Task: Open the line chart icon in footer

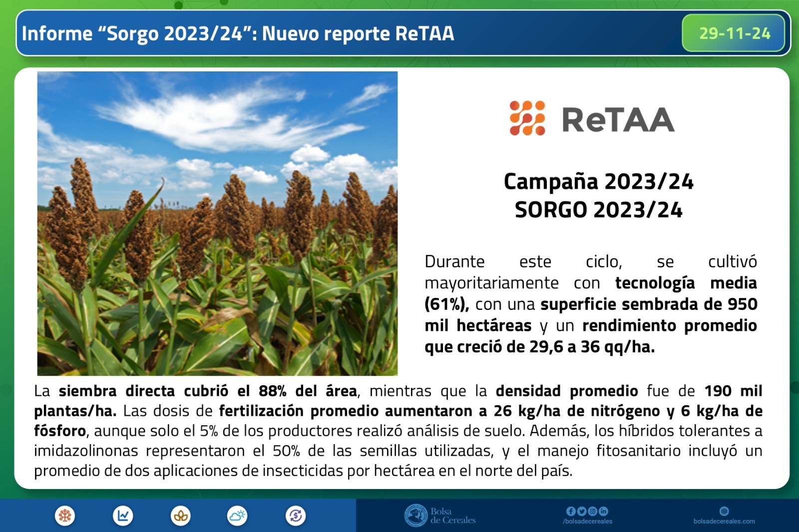Action: pos(123,516)
